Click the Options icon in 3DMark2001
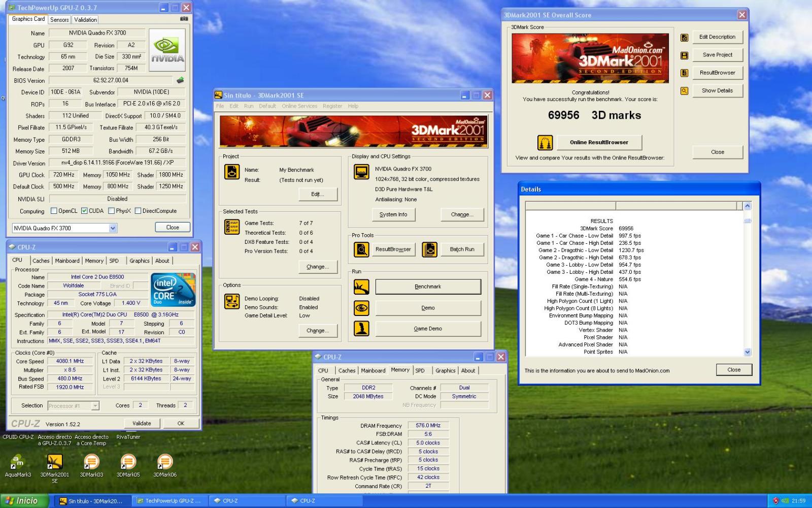Image resolution: width=812 pixels, height=508 pixels. pyautogui.click(x=232, y=301)
